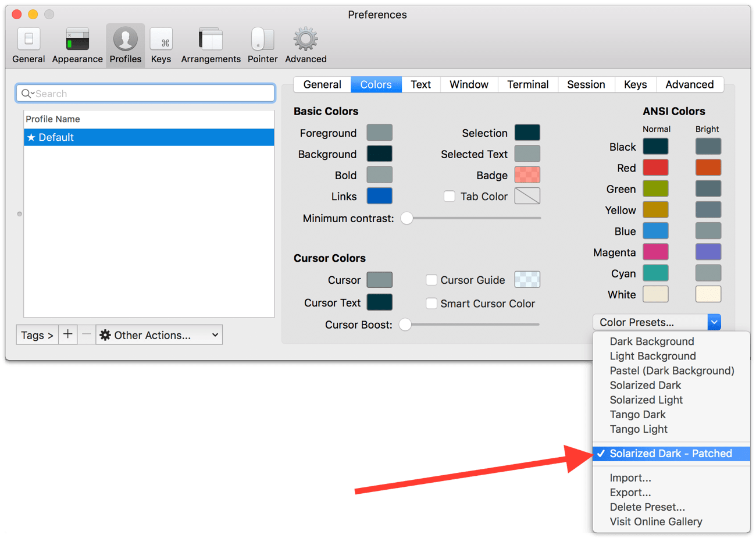Screen dimensions: 756x538
Task: Open the Cursor Text color swatch
Action: point(379,302)
